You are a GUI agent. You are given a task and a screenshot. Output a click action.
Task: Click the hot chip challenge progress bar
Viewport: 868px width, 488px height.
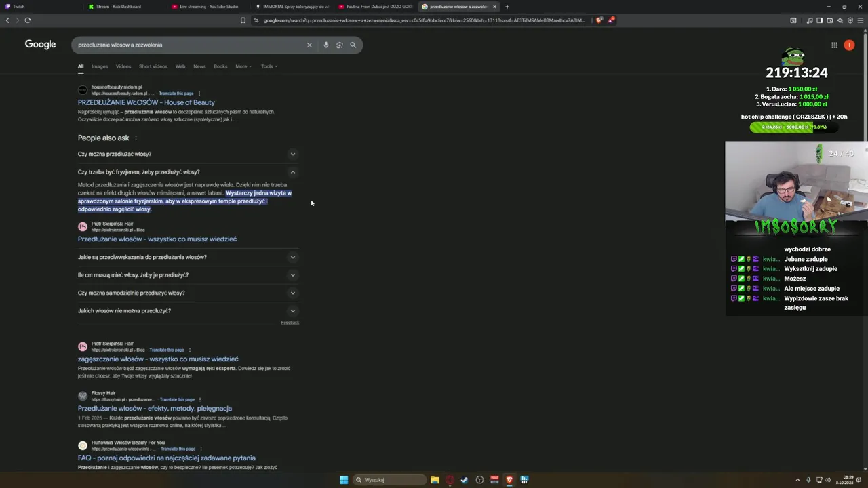pyautogui.click(x=794, y=127)
